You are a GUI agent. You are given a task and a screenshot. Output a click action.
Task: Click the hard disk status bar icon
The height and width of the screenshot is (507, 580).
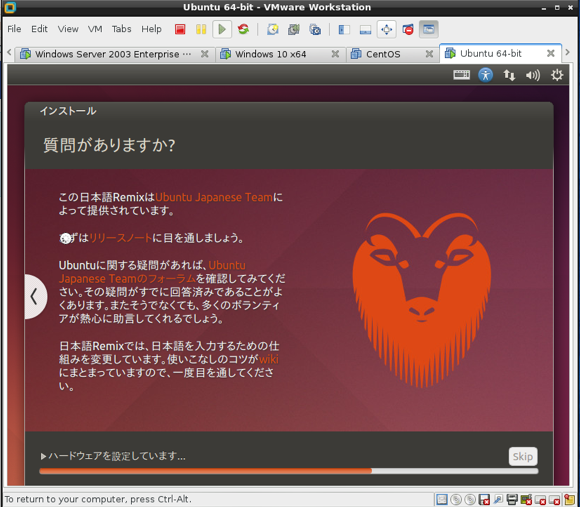(441, 500)
